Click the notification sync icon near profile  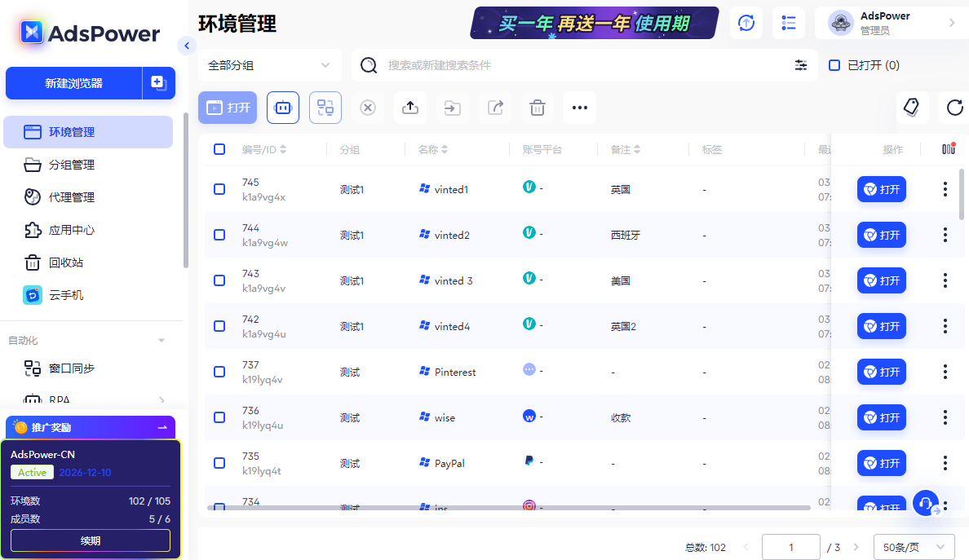[746, 23]
